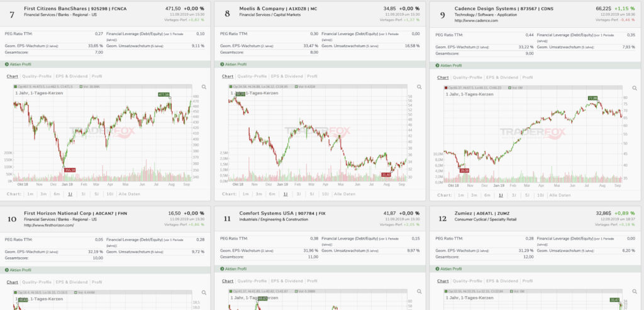The height and width of the screenshot is (310, 644).
Task: Open EPS & Dividend tab for Comfort Systems USA
Action: (x=286, y=281)
